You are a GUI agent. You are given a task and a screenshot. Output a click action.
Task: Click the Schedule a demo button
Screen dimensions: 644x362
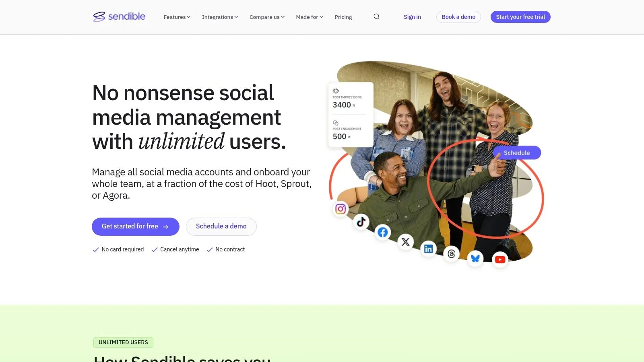coord(221,226)
